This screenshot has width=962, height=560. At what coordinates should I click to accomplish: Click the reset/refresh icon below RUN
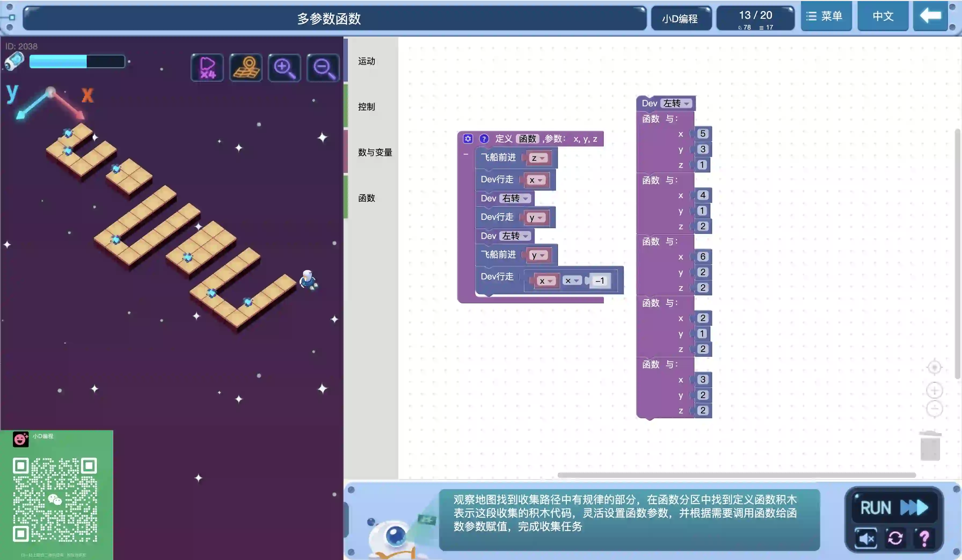(895, 538)
